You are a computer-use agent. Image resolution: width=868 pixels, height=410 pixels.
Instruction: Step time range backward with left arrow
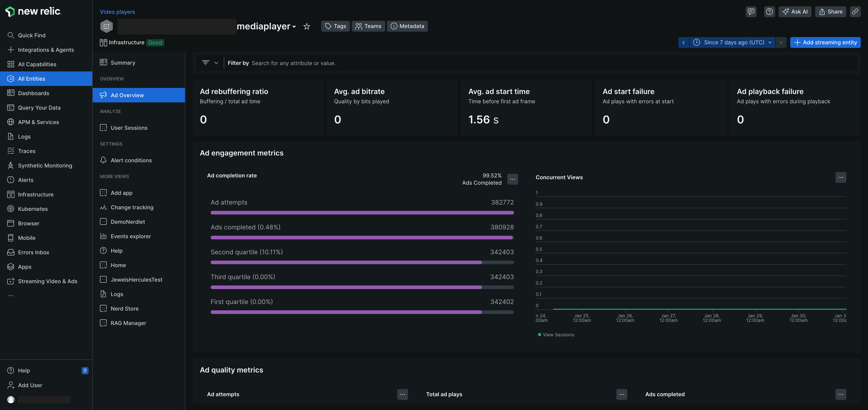[683, 42]
